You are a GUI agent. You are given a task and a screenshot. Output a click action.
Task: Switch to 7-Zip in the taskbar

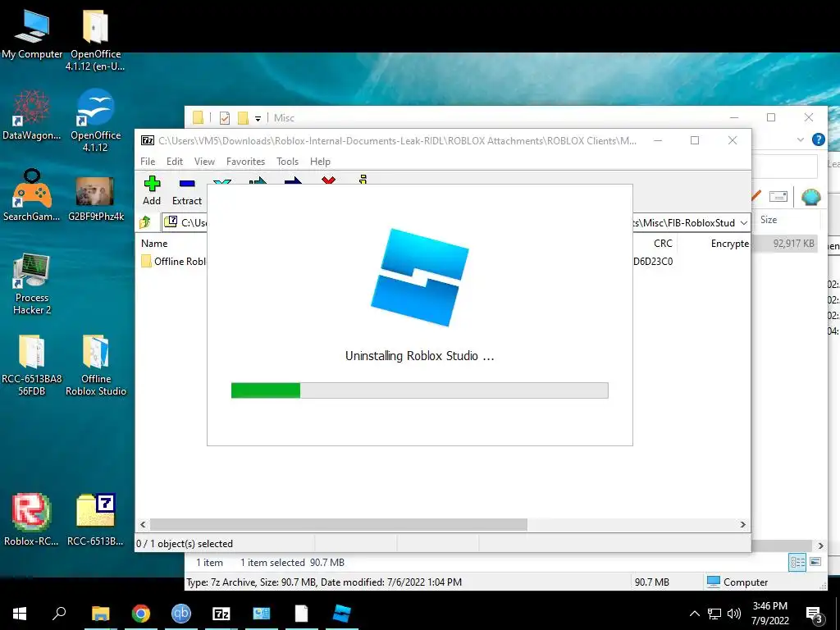click(x=221, y=614)
